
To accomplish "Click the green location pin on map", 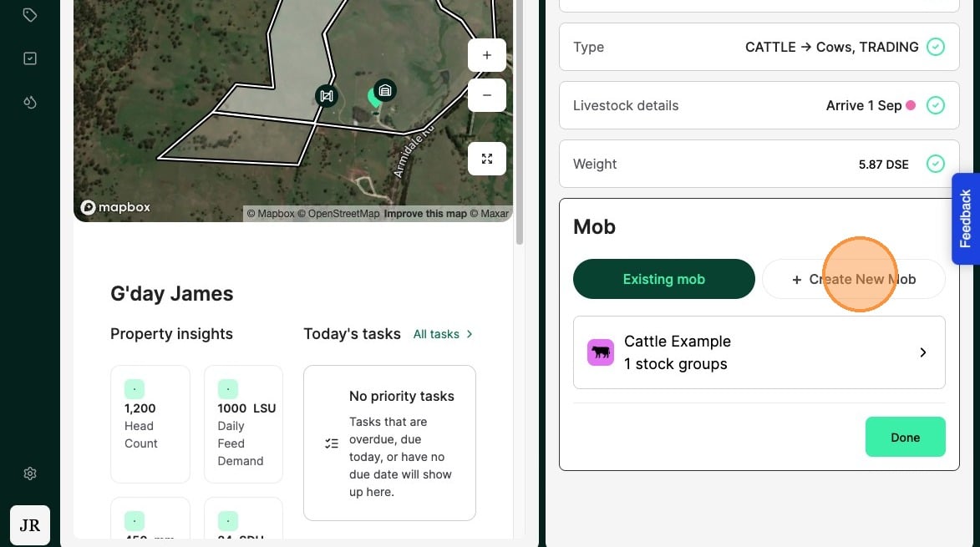I will tap(373, 99).
